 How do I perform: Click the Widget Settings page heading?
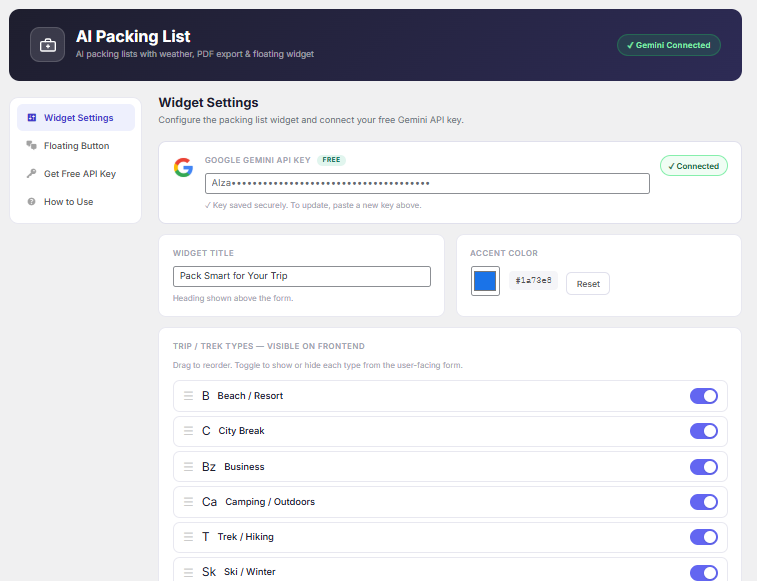[209, 102]
